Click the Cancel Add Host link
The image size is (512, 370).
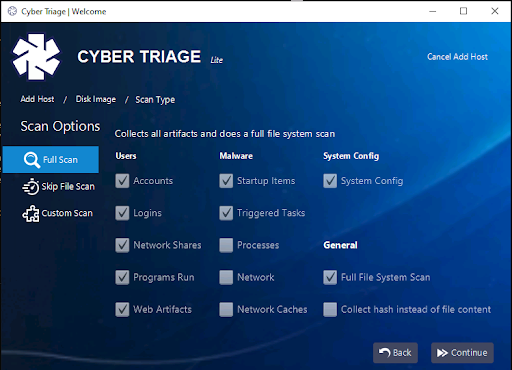tap(457, 57)
